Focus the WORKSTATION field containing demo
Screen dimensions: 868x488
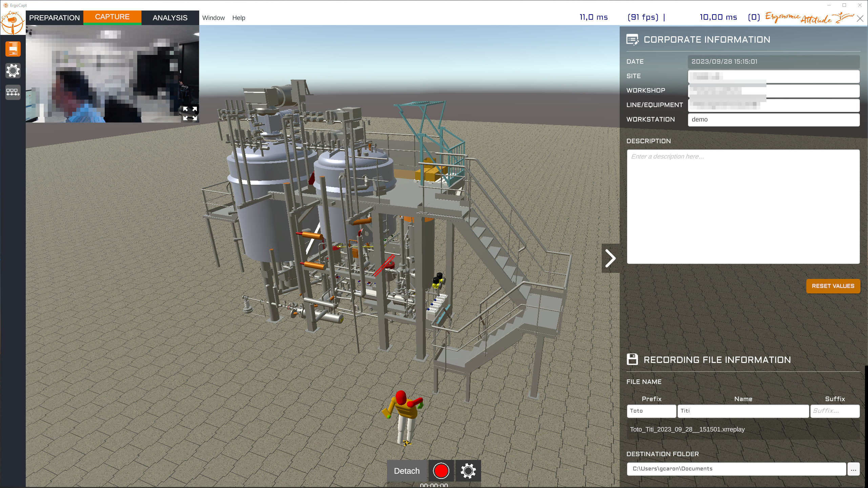click(x=773, y=120)
